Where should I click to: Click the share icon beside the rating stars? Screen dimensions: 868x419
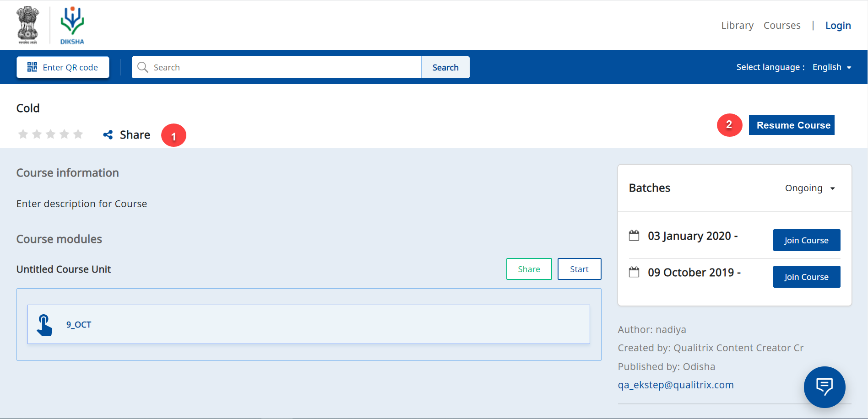pos(108,134)
